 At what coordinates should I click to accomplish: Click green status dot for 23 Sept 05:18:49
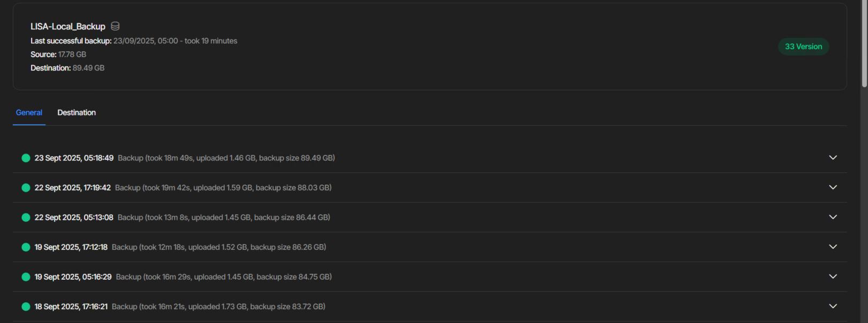click(x=26, y=158)
